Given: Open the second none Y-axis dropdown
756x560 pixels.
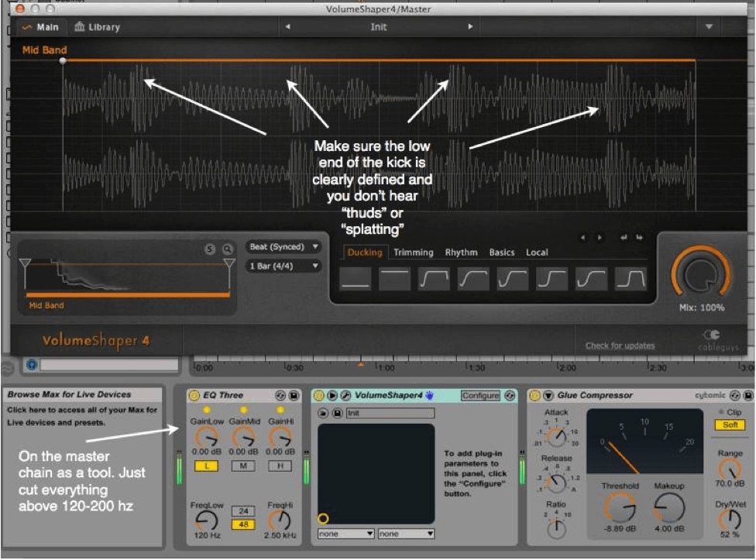Looking at the screenshot, I should click(x=407, y=534).
